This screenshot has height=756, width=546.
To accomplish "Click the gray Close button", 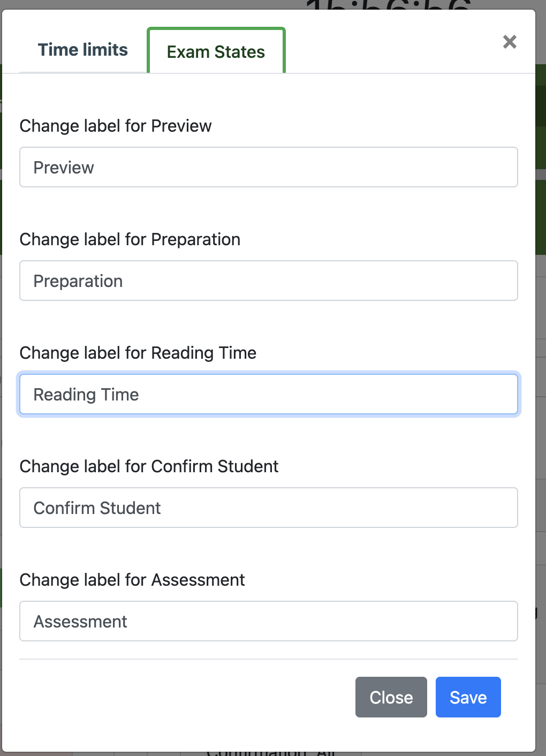I will [x=391, y=697].
